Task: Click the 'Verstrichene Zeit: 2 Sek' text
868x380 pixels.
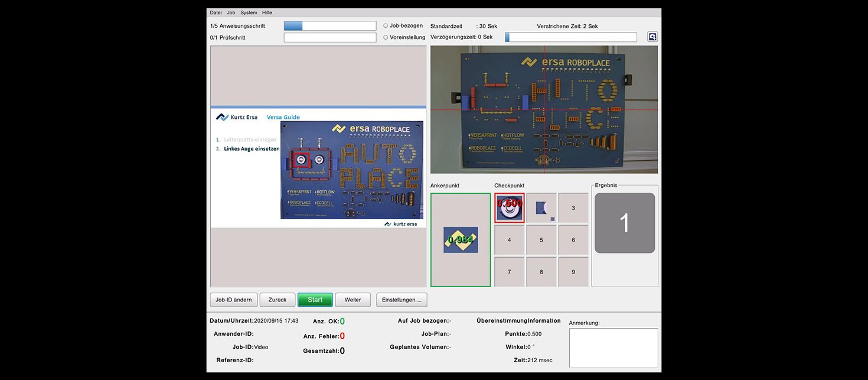Action: [x=567, y=26]
